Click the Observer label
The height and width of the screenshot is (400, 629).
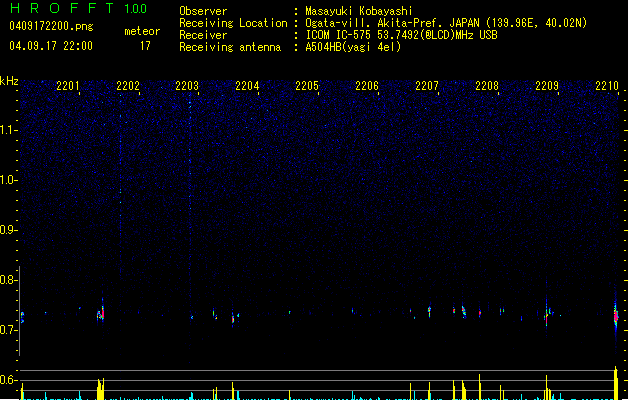click(x=203, y=11)
